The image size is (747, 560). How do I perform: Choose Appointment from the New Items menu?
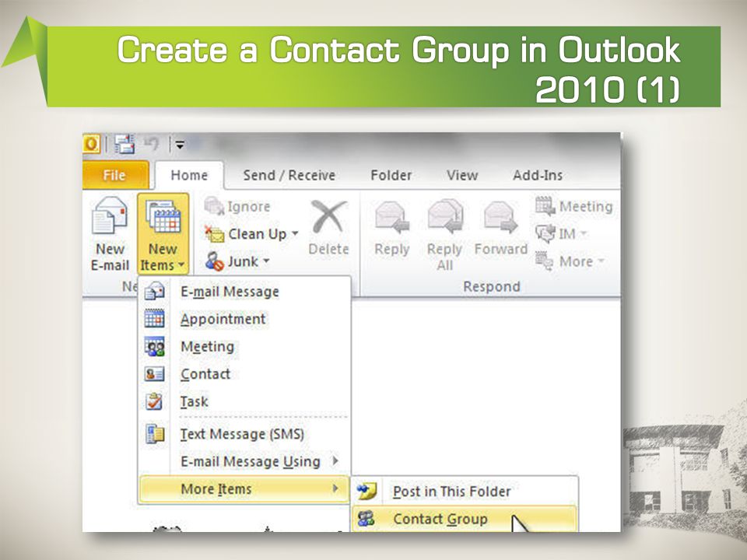point(244,319)
